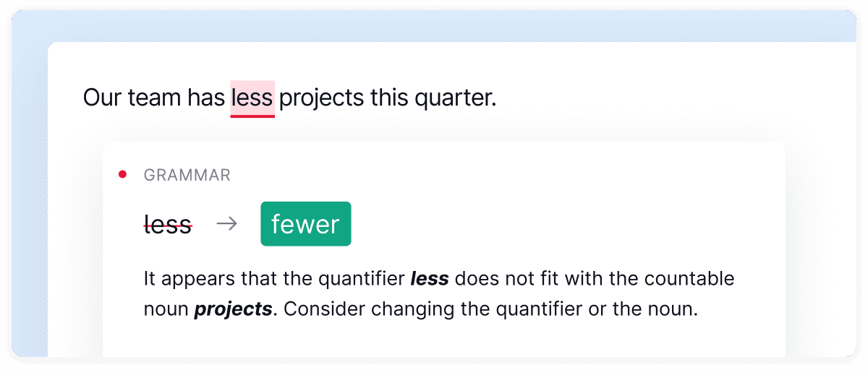The height and width of the screenshot is (370, 868).
Task: Click the word 'projects' in the sentence
Action: point(322,98)
